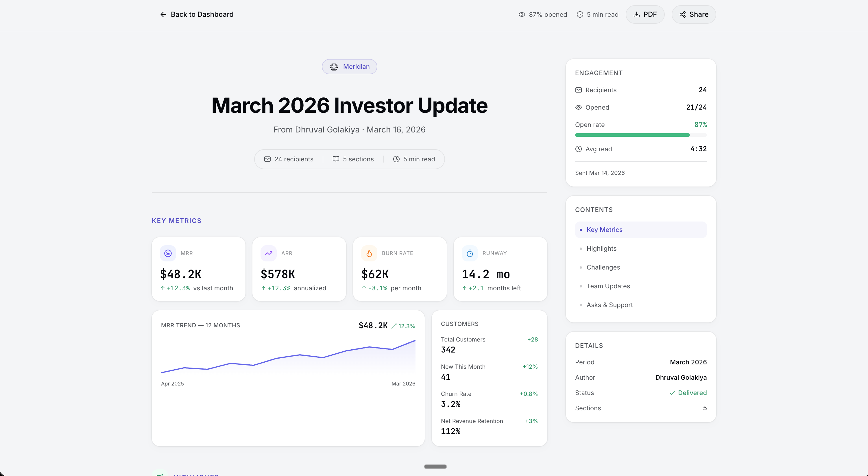Open the Meridian company badge
The image size is (868, 476).
click(349, 67)
